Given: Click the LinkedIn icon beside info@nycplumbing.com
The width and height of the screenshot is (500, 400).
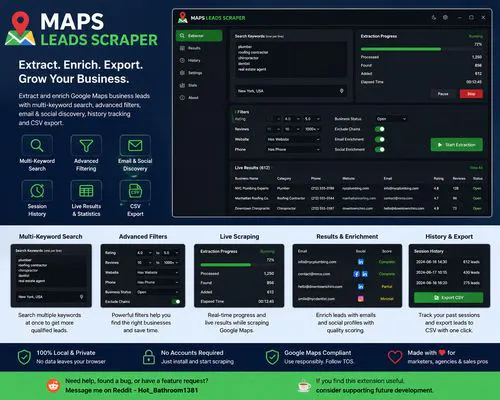Looking at the screenshot, I should 361,262.
